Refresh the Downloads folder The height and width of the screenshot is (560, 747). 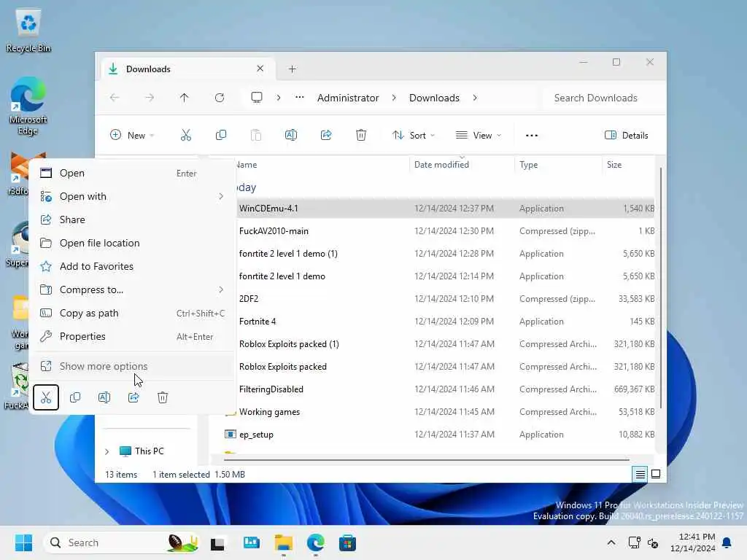[x=219, y=98]
